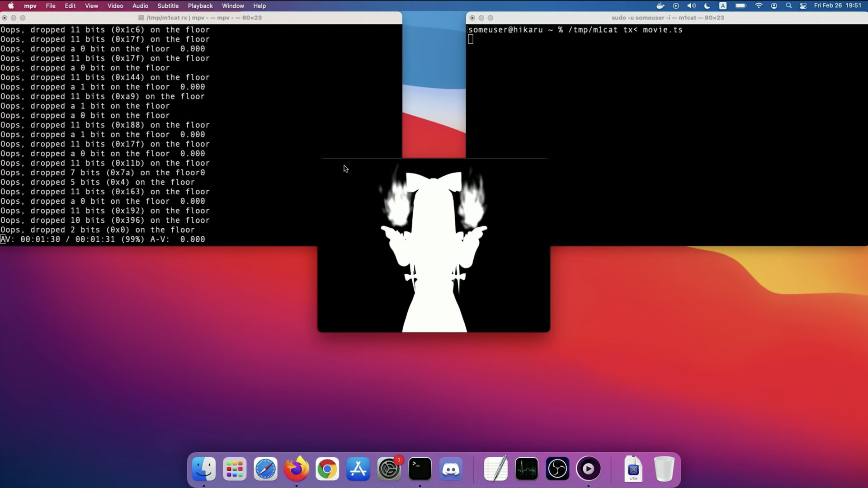The width and height of the screenshot is (868, 488).
Task: Open Launchpad from the Dock
Action: (235, 469)
